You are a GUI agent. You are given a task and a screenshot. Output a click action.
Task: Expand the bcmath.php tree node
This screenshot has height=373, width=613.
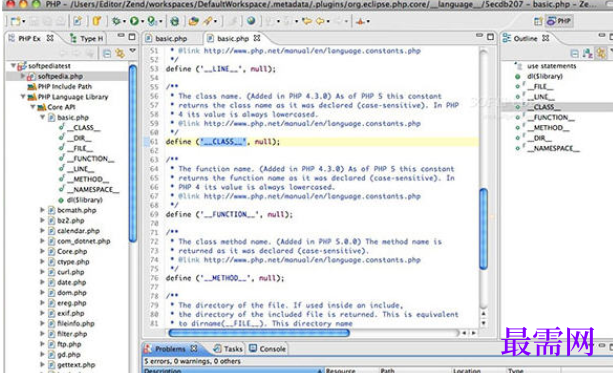pyautogui.click(x=42, y=210)
